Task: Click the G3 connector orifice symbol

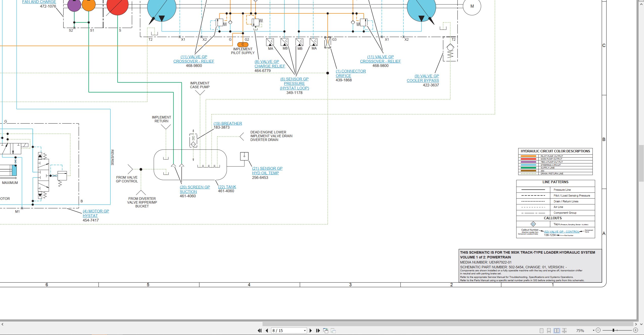Action: pyautogui.click(x=328, y=43)
